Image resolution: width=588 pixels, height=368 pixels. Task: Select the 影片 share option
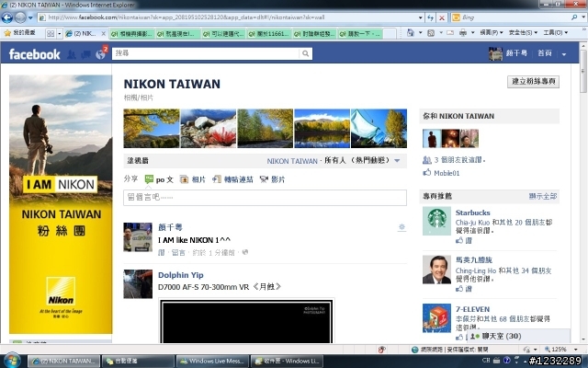[x=272, y=179]
